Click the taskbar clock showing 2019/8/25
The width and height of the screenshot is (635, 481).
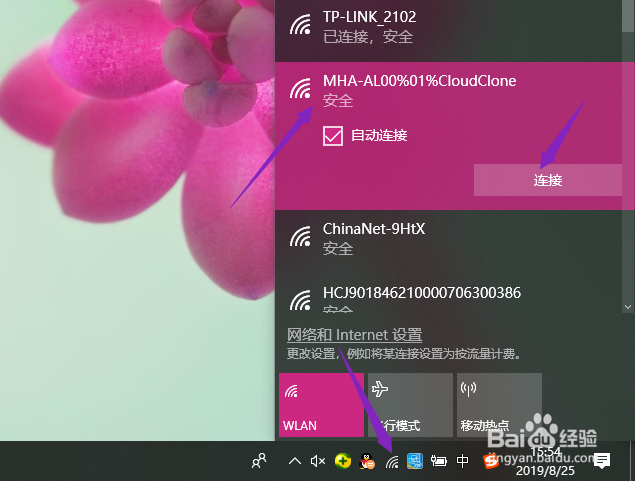click(x=546, y=461)
